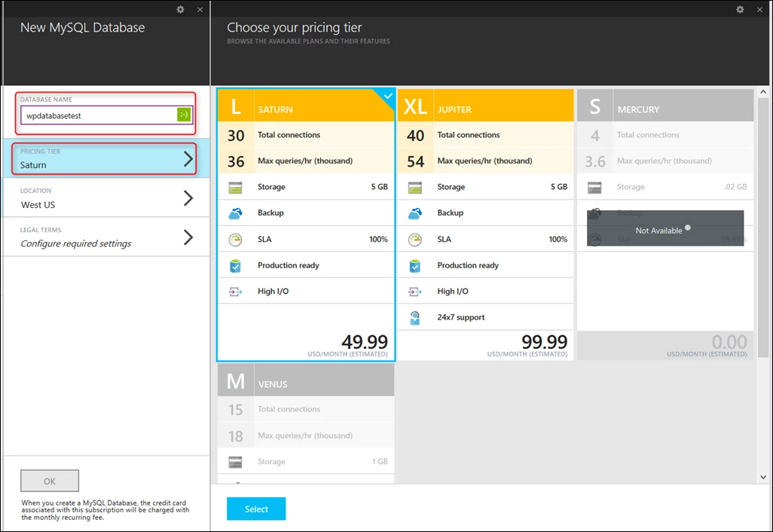This screenshot has height=532, width=773.
Task: Click Mercury's 3.6 Max queries/hr row
Action: pyautogui.click(x=665, y=161)
